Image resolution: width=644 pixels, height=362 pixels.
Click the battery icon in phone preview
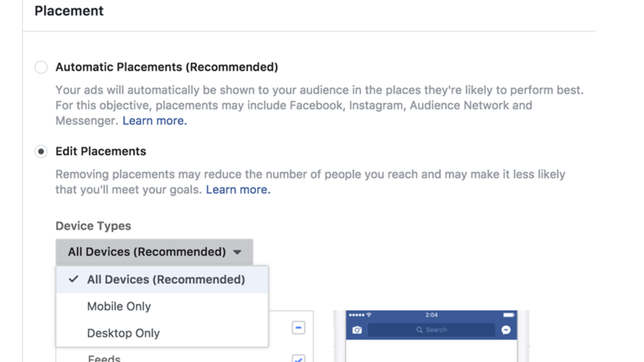click(509, 315)
